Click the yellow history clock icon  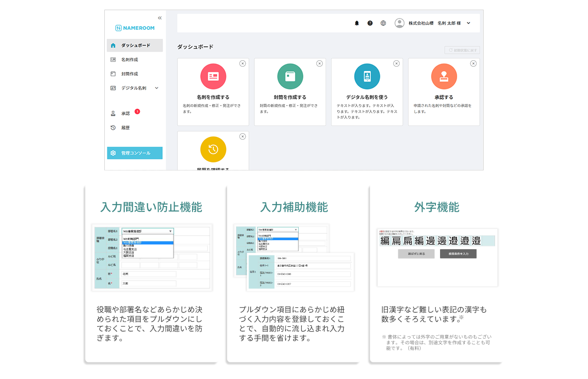coord(213,149)
